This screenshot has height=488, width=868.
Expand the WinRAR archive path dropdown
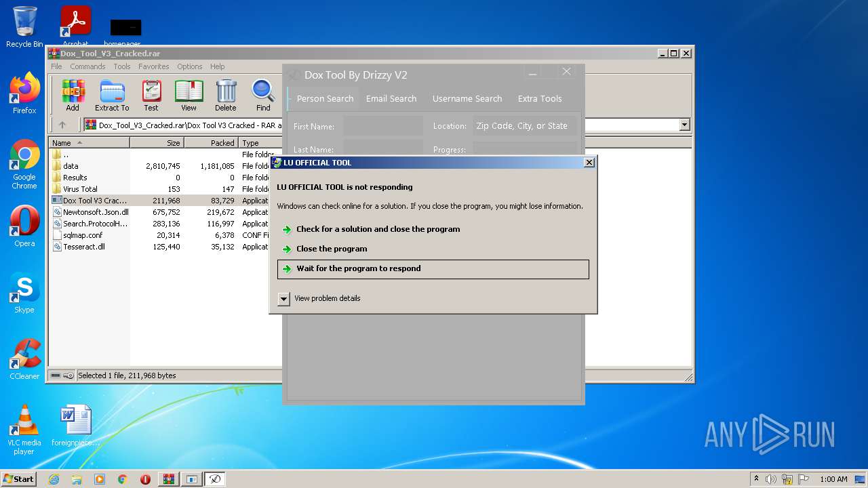pos(684,125)
